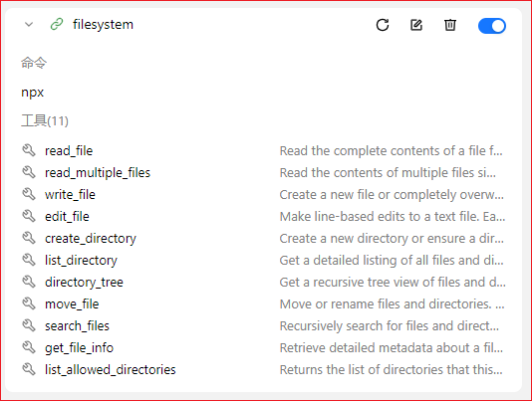Click the refresh icon for filesystem server
Screen dimensions: 532x401
pyautogui.click(x=383, y=25)
